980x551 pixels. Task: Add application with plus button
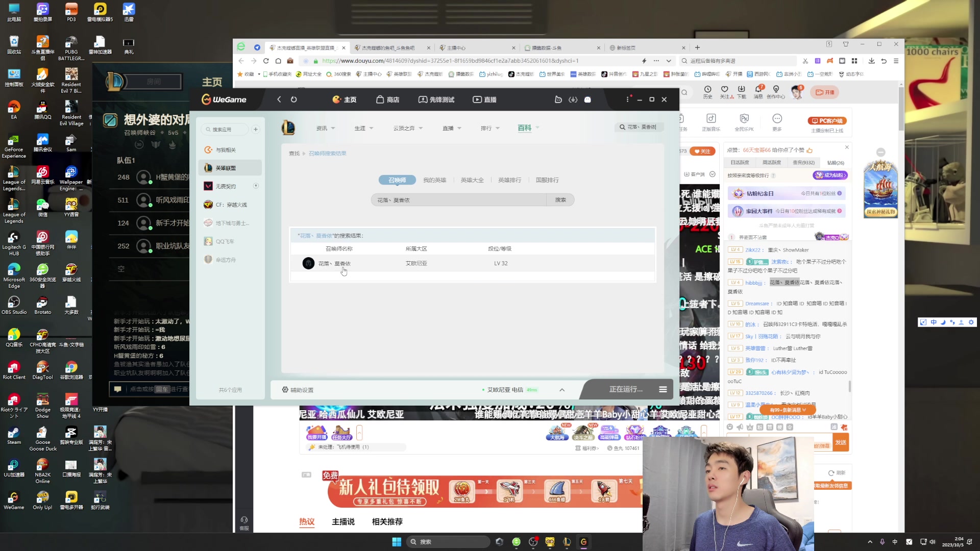coord(256,130)
